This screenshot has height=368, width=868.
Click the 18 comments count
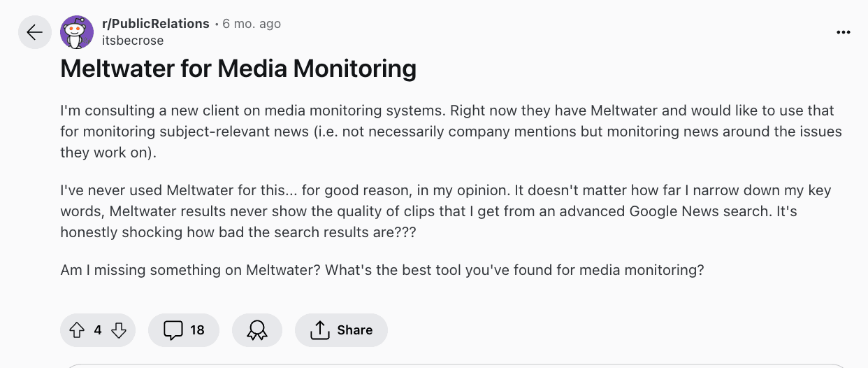click(197, 330)
